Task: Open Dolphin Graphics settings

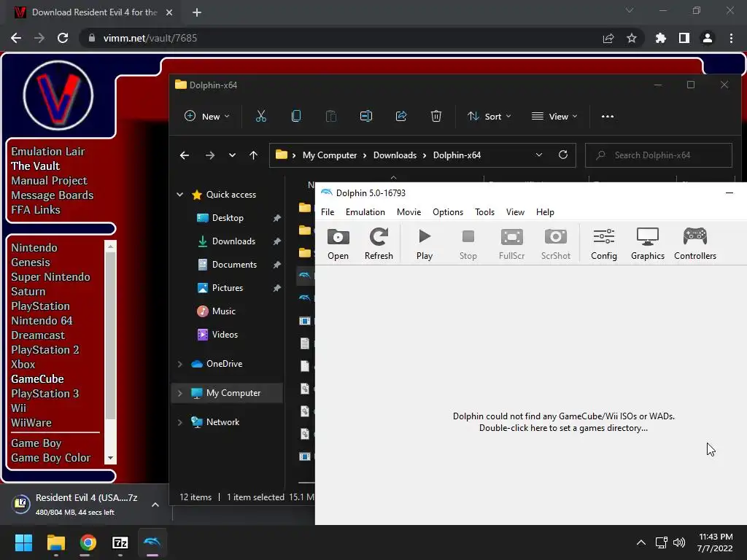Action: pos(648,244)
